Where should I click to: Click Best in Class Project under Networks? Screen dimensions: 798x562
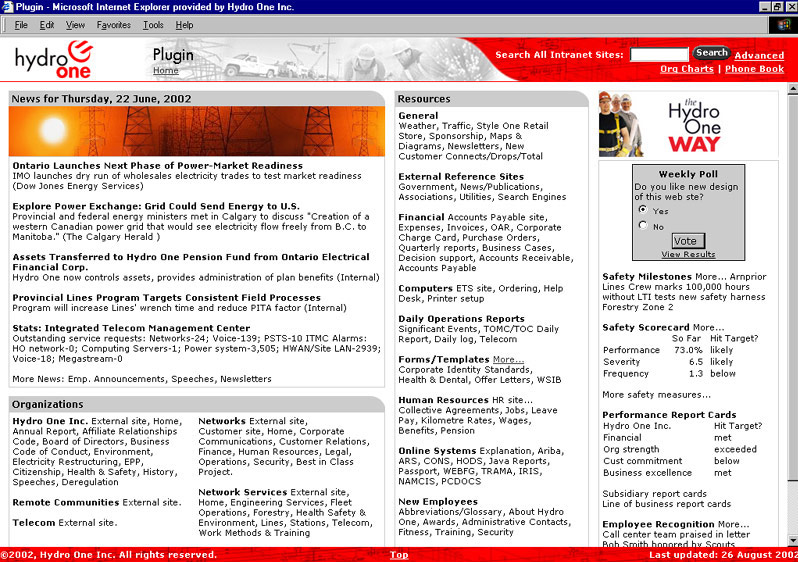click(x=276, y=467)
